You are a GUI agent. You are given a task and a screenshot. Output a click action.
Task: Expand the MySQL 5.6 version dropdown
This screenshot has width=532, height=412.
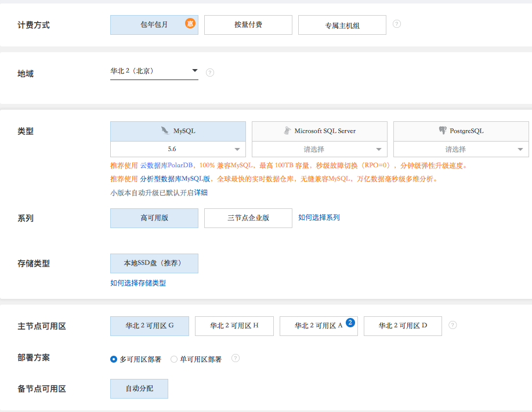coord(178,149)
